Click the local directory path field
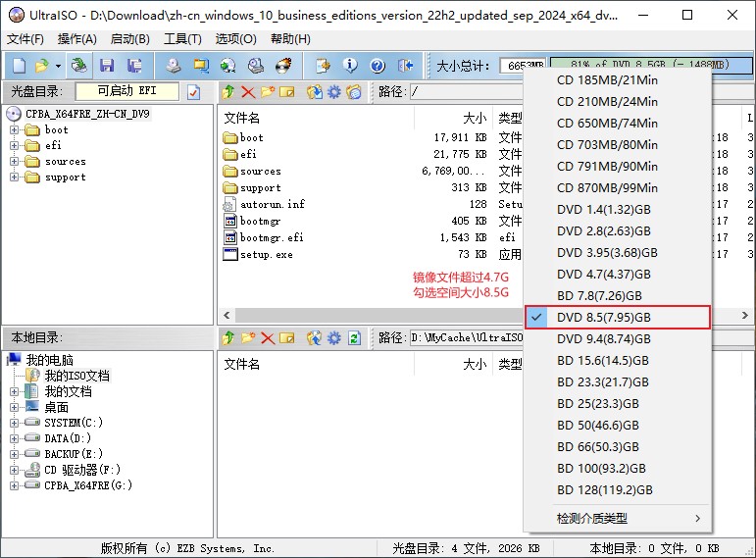Screen dimensions: 756x558 tap(466, 338)
